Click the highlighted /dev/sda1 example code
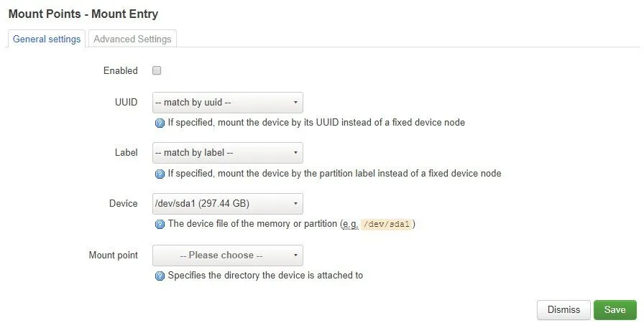 (386, 225)
